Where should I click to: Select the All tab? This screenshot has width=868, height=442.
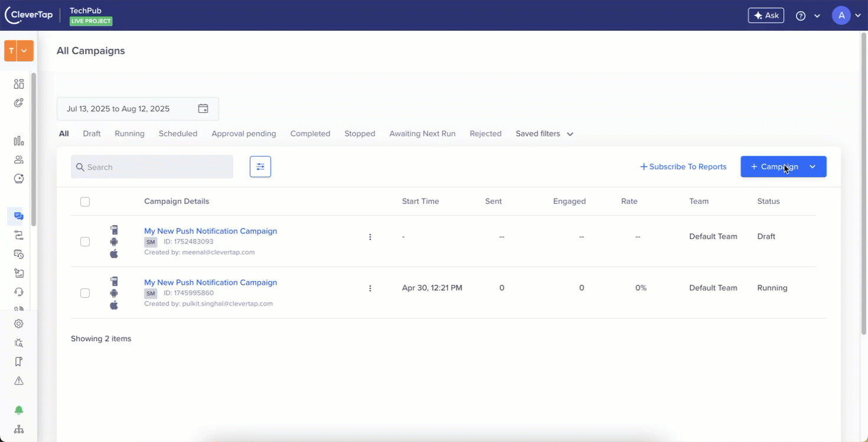tap(64, 134)
